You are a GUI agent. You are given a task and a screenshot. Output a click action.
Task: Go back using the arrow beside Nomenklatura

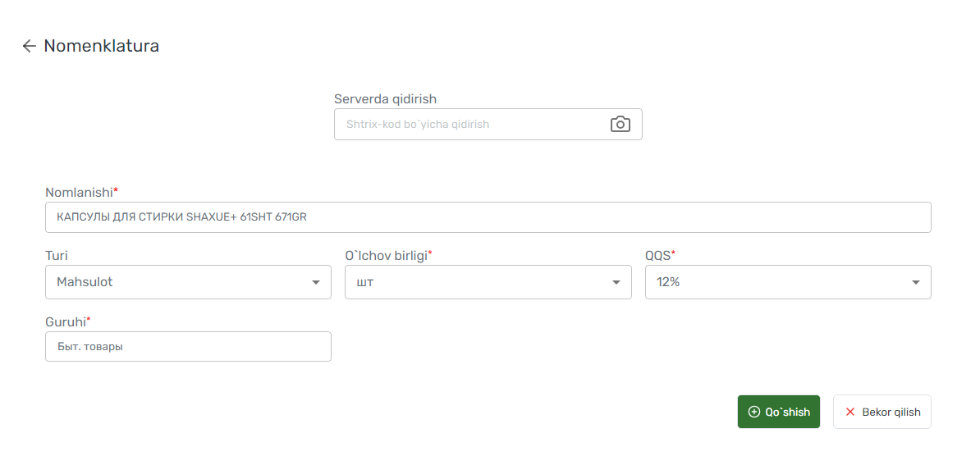29,46
